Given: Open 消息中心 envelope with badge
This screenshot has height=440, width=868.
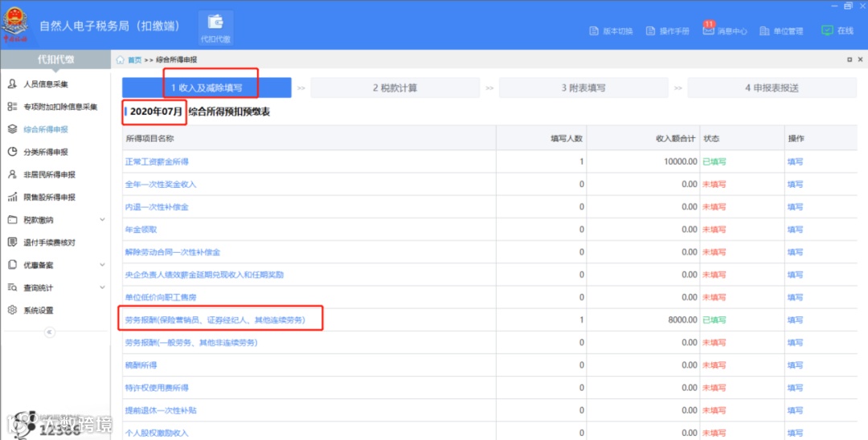Looking at the screenshot, I should (708, 30).
